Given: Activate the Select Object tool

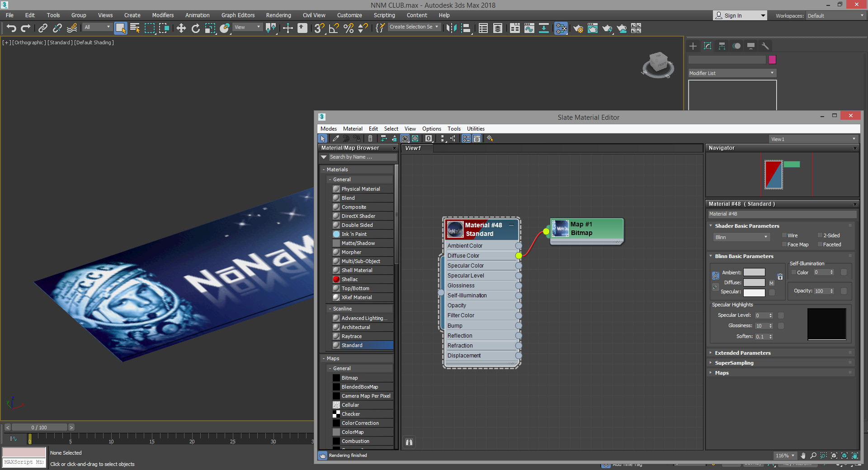Looking at the screenshot, I should [x=120, y=28].
